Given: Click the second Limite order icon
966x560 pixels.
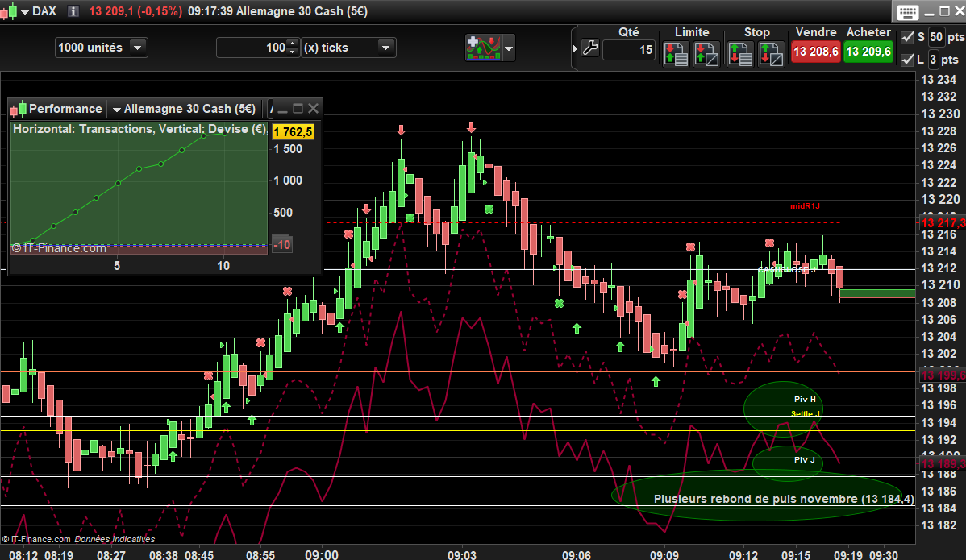Looking at the screenshot, I should coord(705,53).
